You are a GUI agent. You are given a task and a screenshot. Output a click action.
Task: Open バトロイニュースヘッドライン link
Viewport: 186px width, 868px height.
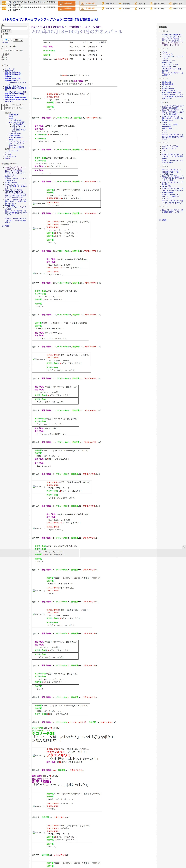pyautogui.click(x=19, y=127)
